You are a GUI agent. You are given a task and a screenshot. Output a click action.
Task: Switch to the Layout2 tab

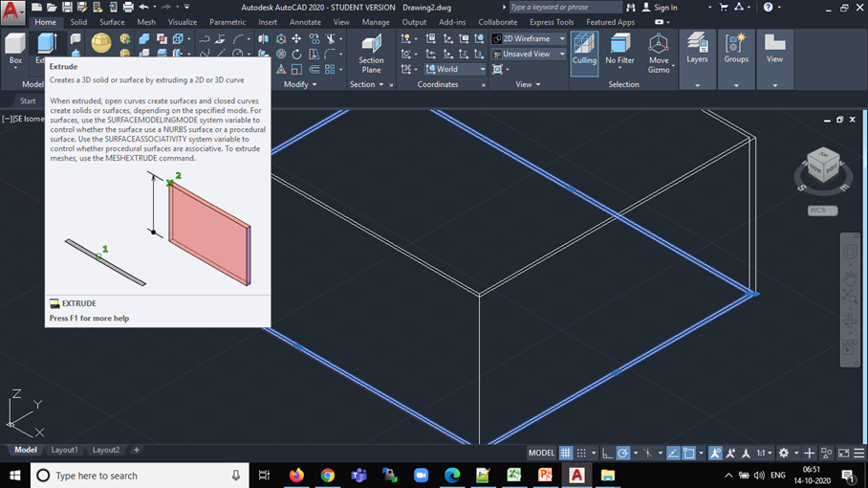106,450
